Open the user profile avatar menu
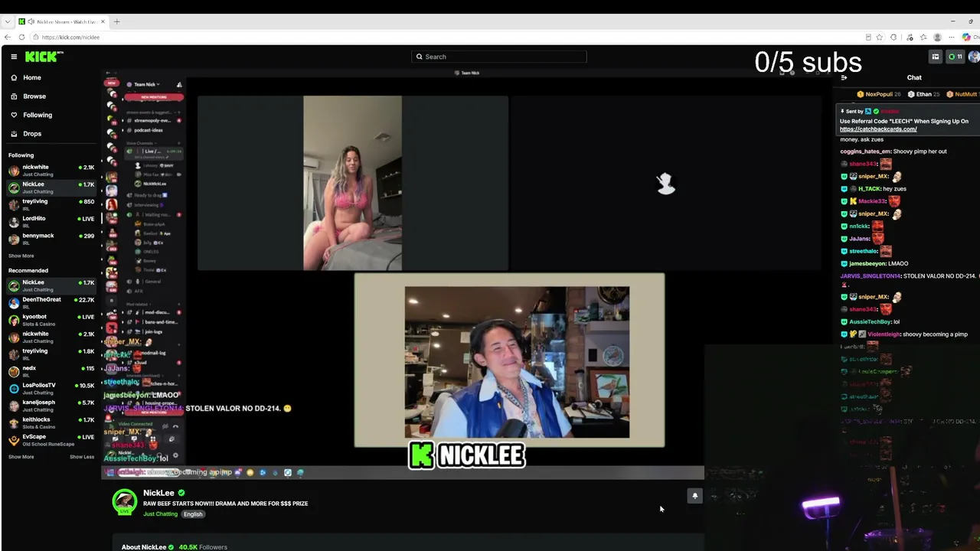This screenshot has width=980, height=551. coord(974,57)
